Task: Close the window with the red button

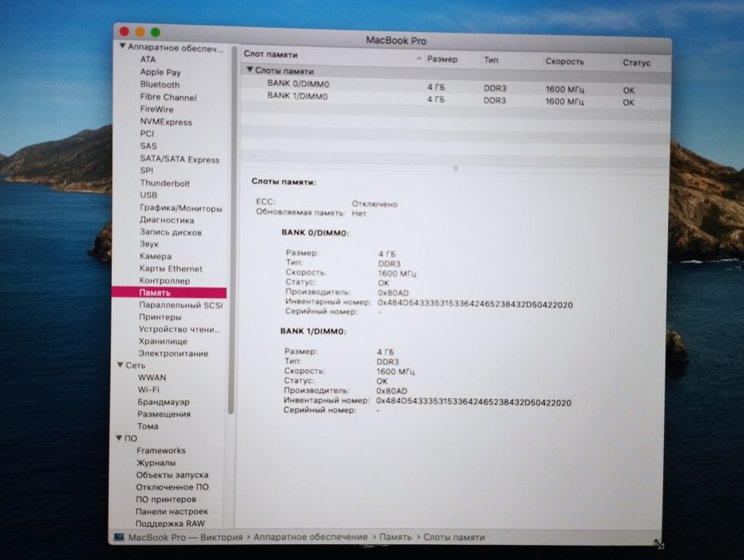Action: click(x=124, y=31)
